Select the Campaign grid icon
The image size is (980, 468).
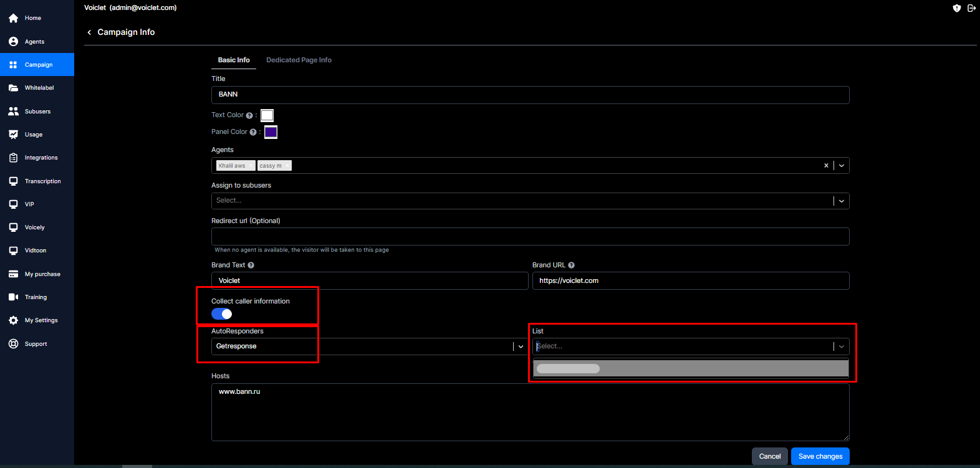tap(13, 65)
